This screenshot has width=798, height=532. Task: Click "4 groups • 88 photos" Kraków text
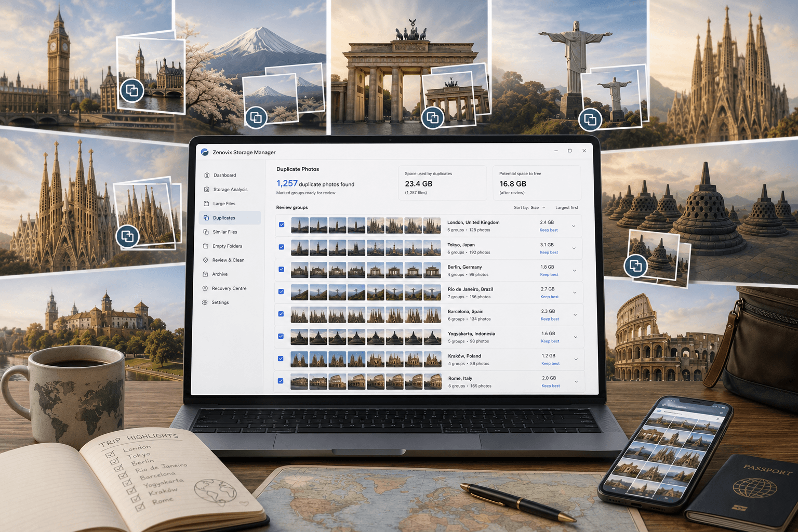pos(469,364)
